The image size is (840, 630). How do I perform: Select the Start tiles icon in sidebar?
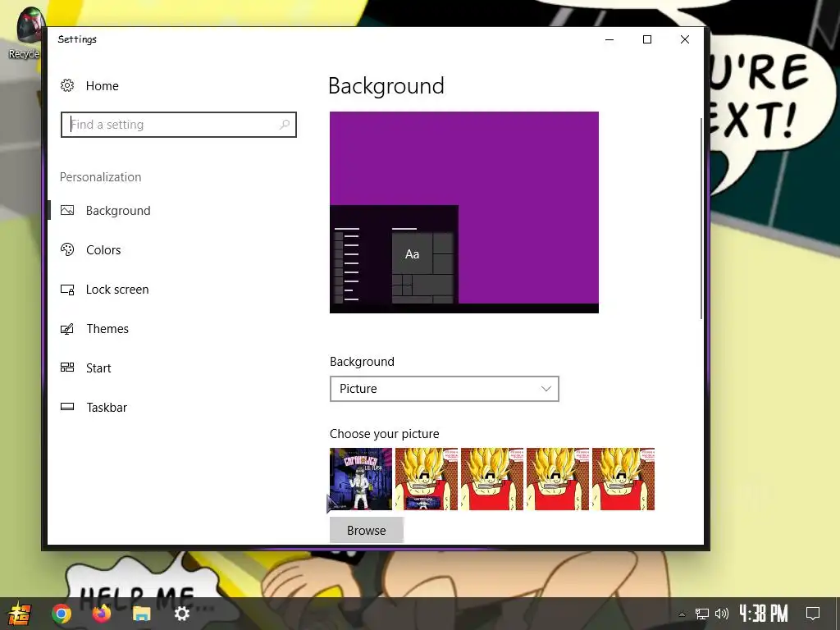click(67, 367)
